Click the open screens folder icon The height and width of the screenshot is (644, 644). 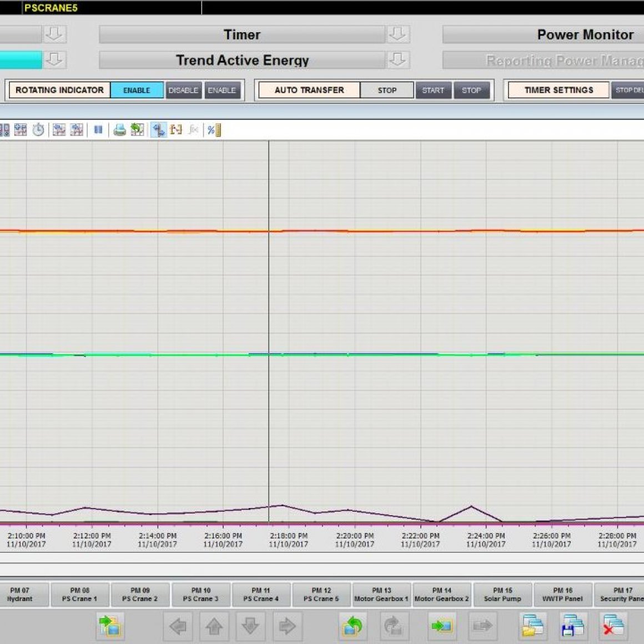coord(532,626)
